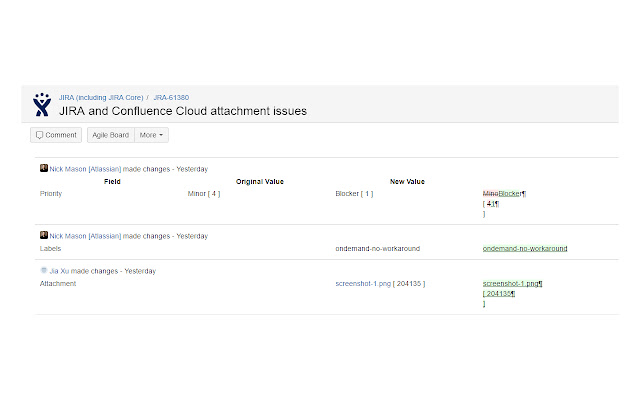Select the Original Value column header

tap(260, 182)
